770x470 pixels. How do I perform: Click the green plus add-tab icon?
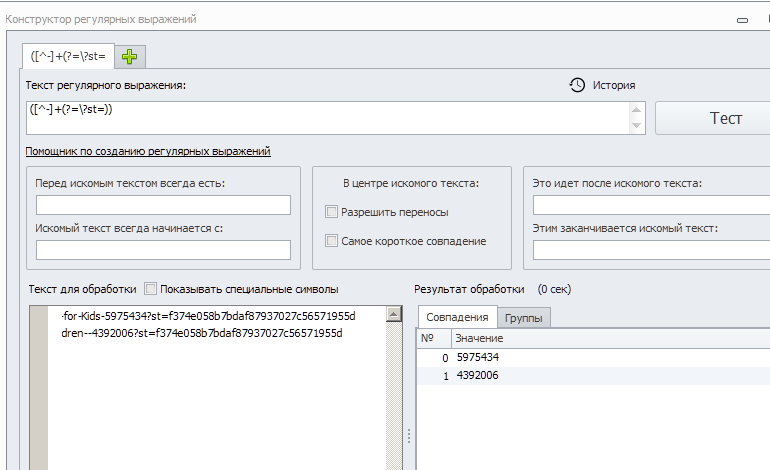pos(130,57)
